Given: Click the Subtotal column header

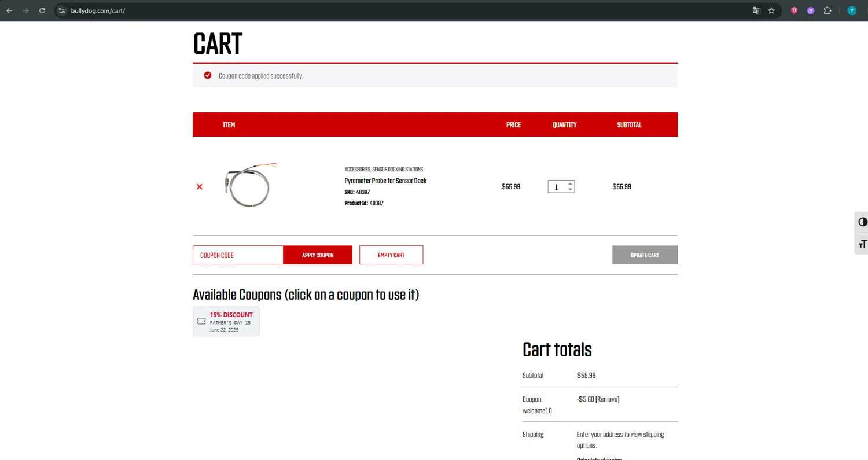Looking at the screenshot, I should pyautogui.click(x=629, y=125).
